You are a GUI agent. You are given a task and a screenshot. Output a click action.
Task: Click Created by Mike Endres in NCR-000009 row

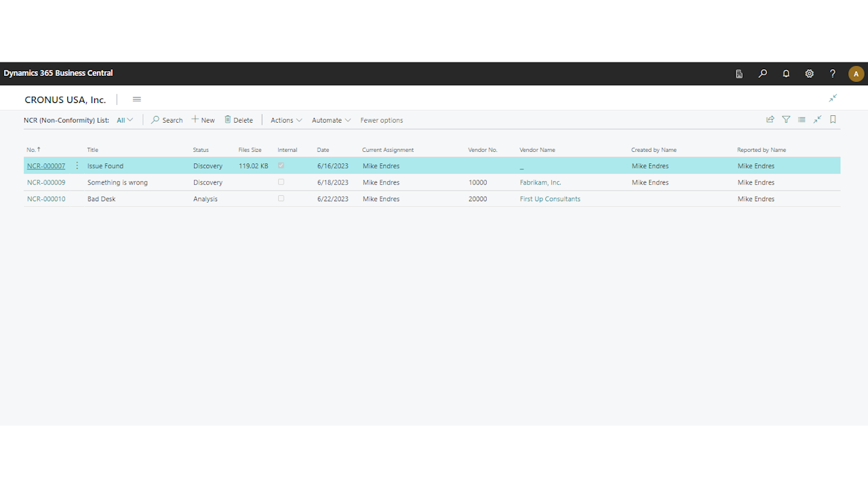(650, 182)
